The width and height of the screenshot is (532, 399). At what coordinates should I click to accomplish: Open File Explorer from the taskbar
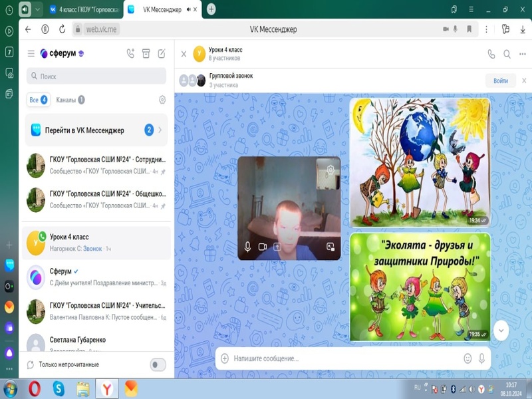82,389
